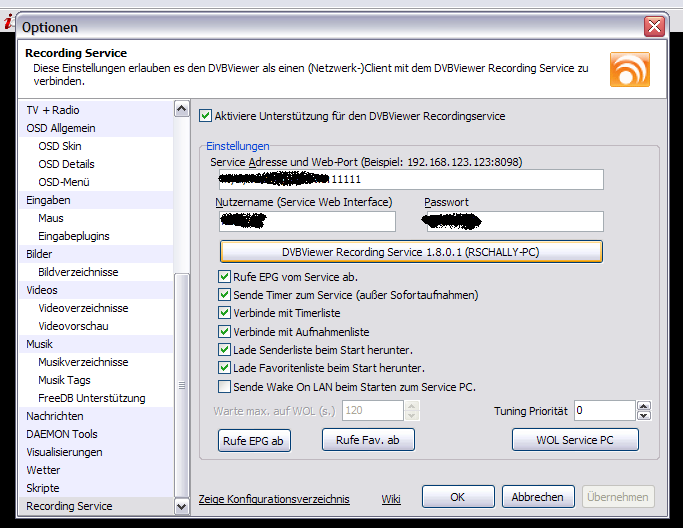Confirm settings with the OK button
683x528 pixels.
click(x=458, y=497)
